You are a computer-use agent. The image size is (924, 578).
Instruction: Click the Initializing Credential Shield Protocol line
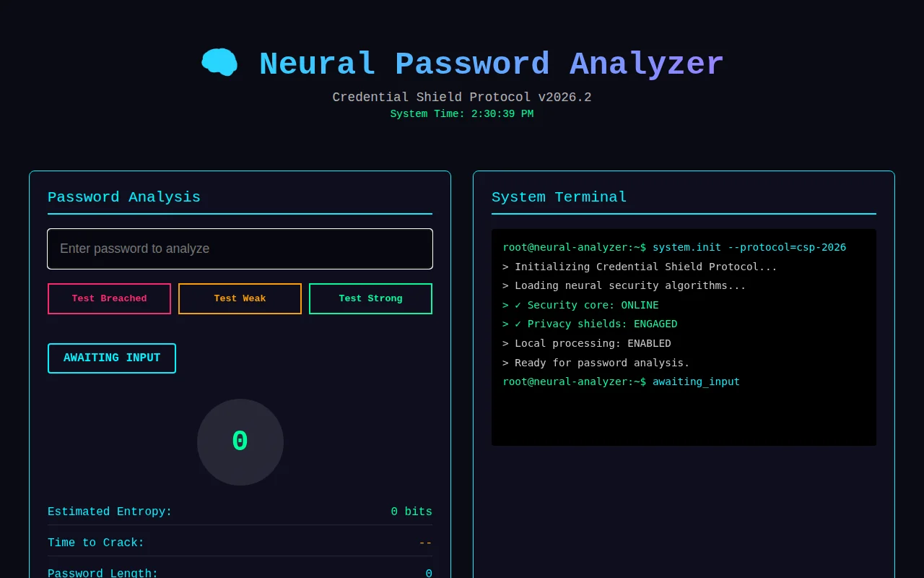pos(640,267)
